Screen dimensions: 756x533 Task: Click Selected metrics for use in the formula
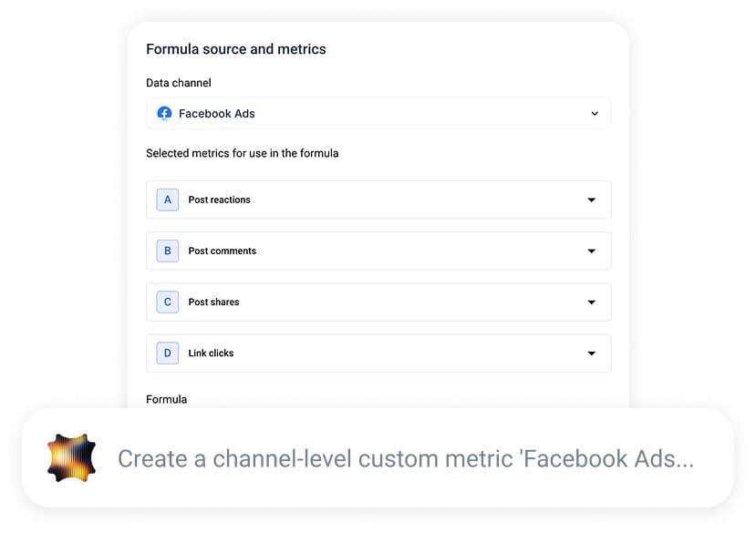pos(242,153)
